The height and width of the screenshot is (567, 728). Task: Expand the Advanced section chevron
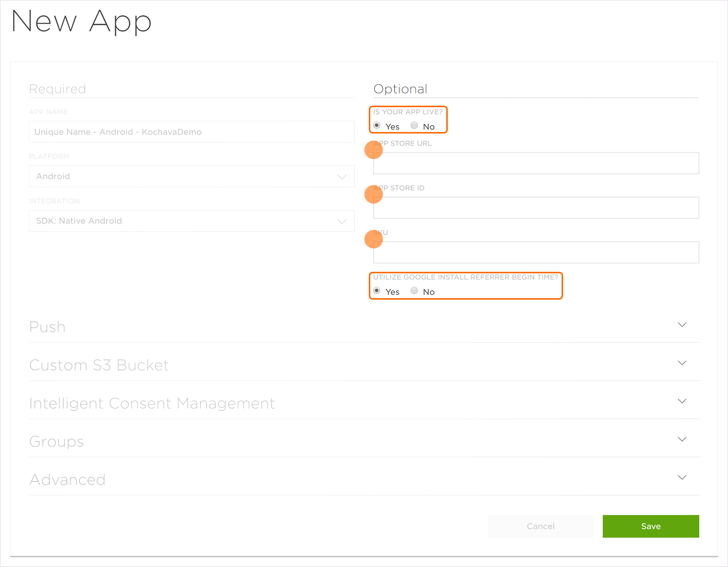coord(682,478)
